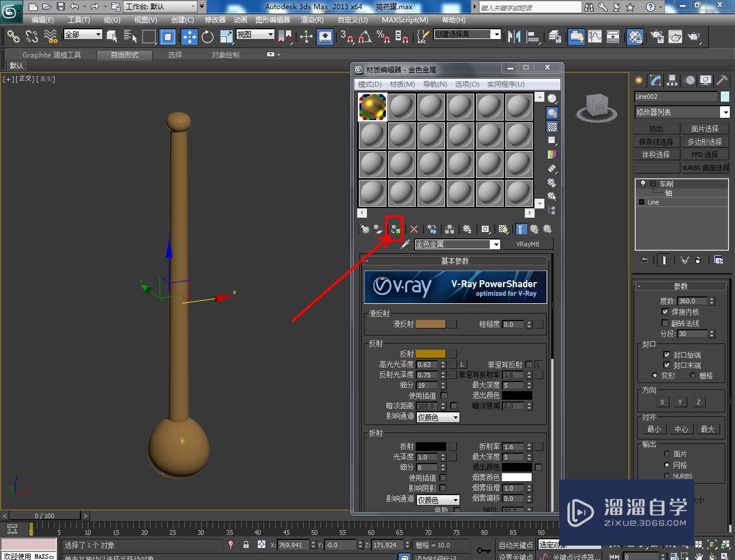Toggle Backlight icon in Material Editor
Screen dimensions: 735x560
click(552, 113)
